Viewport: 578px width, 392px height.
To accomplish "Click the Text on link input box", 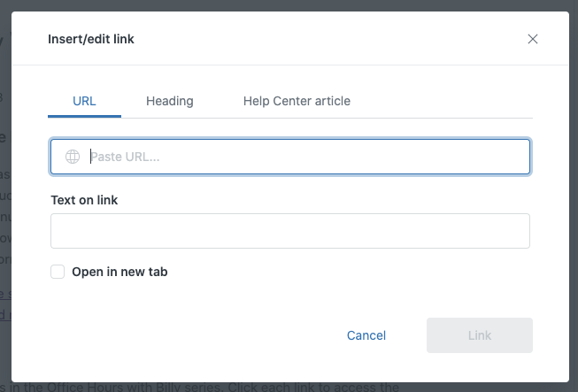I will (289, 231).
